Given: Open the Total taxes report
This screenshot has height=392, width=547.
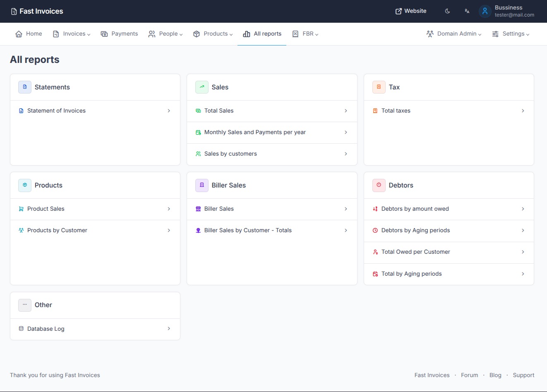Looking at the screenshot, I should click(449, 111).
